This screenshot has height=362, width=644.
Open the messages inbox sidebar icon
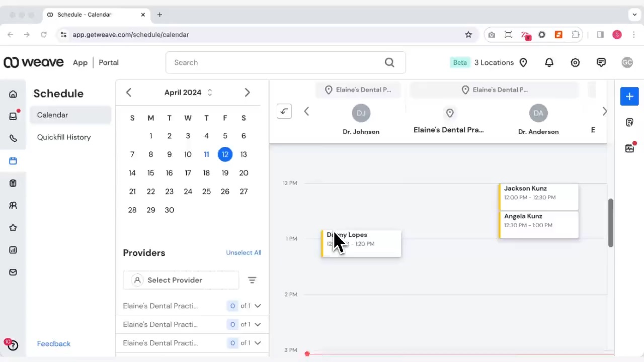click(13, 116)
